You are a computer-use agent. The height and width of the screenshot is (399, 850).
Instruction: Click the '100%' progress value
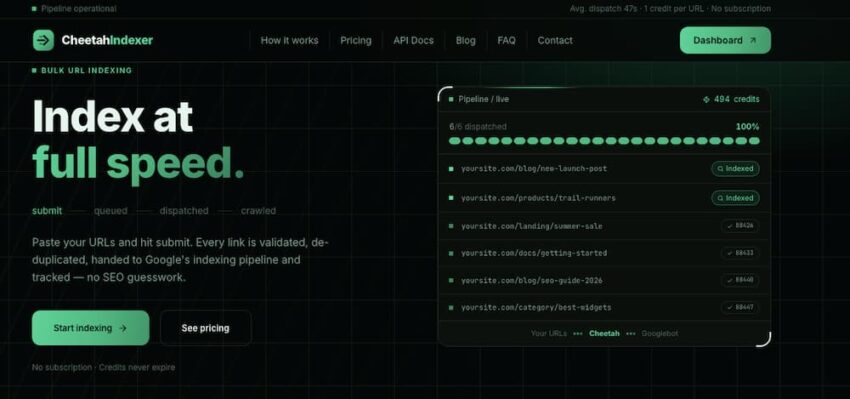click(748, 126)
